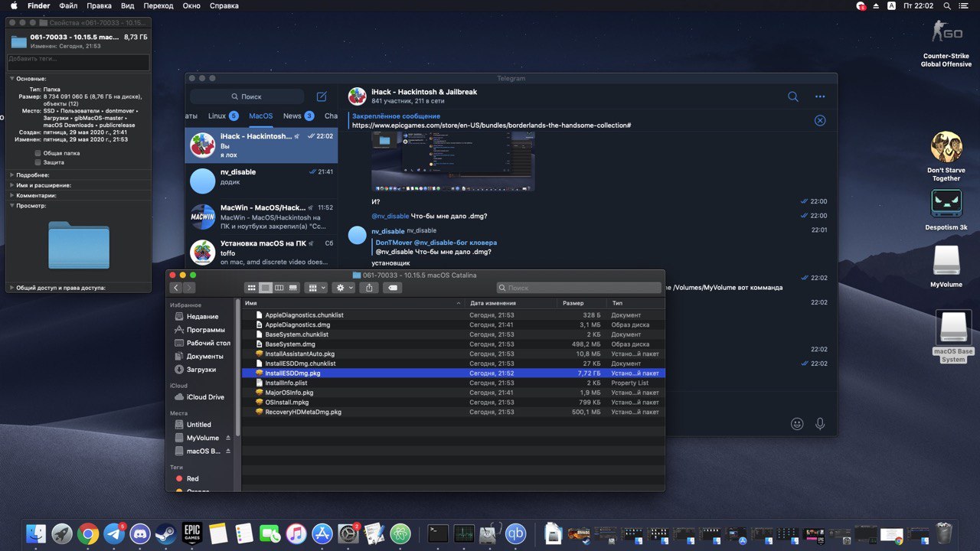Screen dimensions: 980x551
Task: Select InstallInfo.plist in the file list
Action: click(453, 383)
